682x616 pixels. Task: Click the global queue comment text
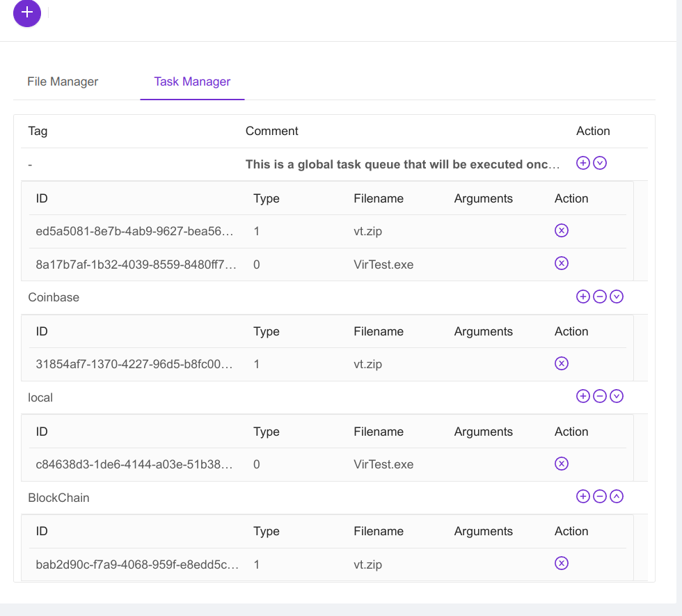(x=402, y=165)
